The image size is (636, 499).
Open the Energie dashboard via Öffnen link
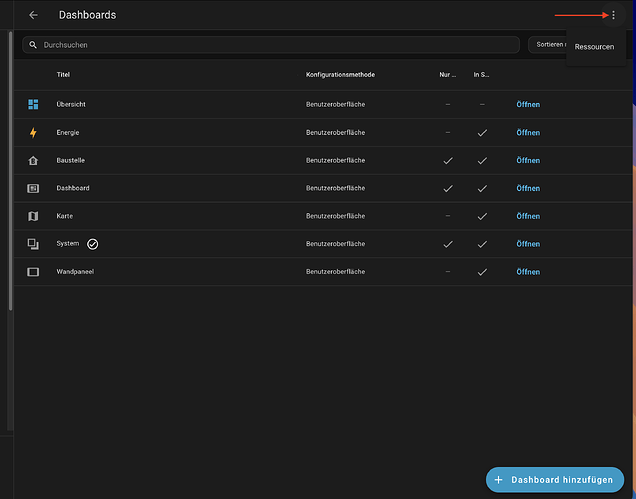tap(528, 132)
